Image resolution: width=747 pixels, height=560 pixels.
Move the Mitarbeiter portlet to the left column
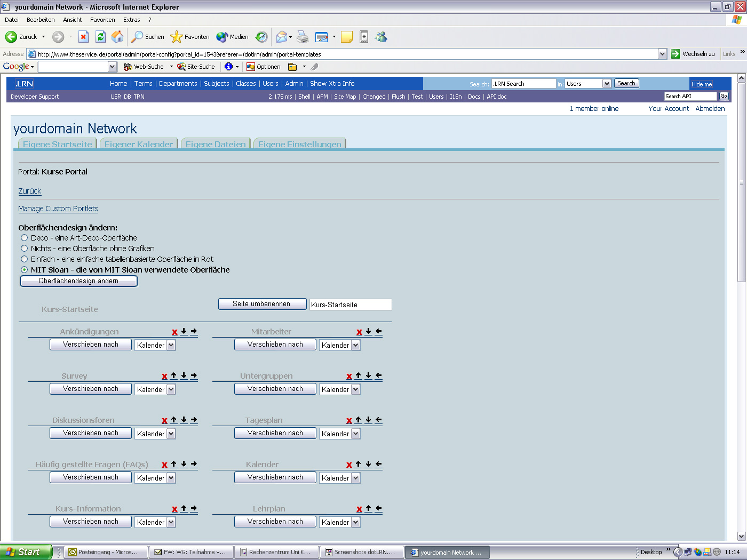[x=378, y=332]
